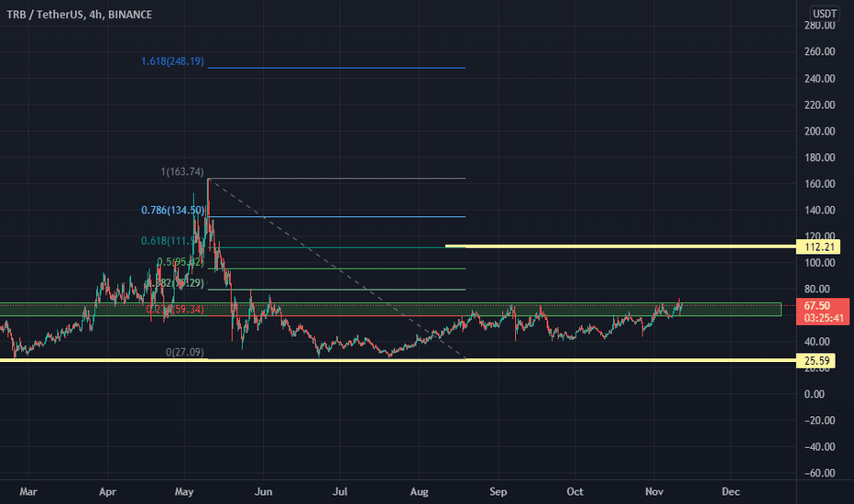Select the upper yellow horizontal line

coord(620,247)
